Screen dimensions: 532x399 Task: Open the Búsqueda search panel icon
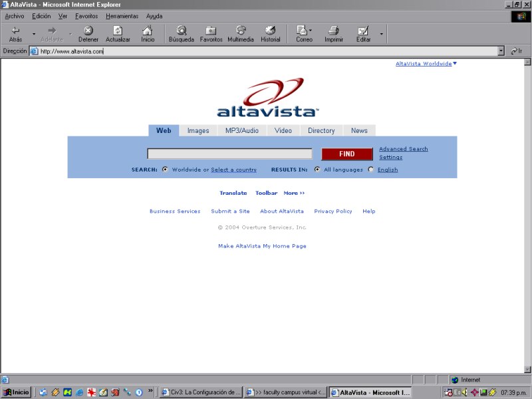pos(181,31)
